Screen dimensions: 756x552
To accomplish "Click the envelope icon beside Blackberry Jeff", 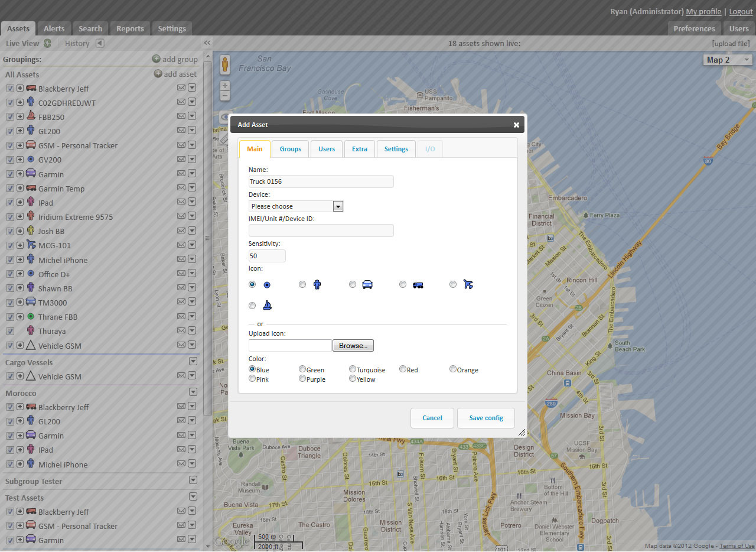I will 181,88.
